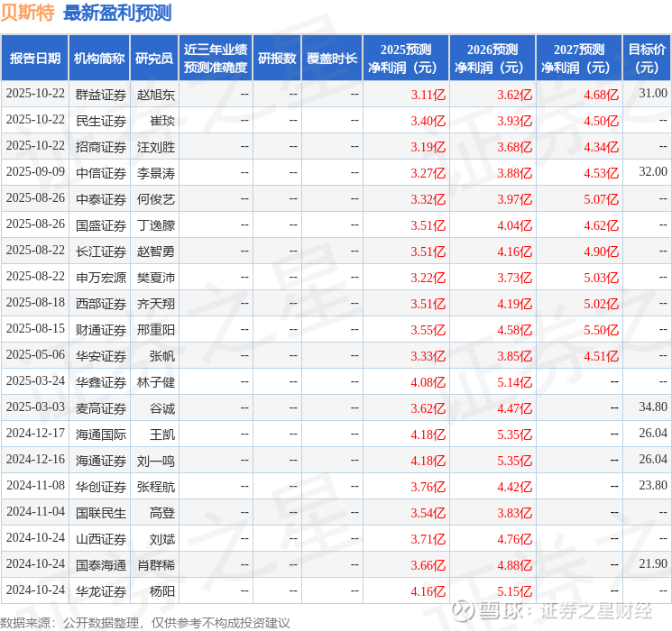The height and width of the screenshot is (631, 672).
Task: Click the 目标价 column header
Action: click(647, 58)
